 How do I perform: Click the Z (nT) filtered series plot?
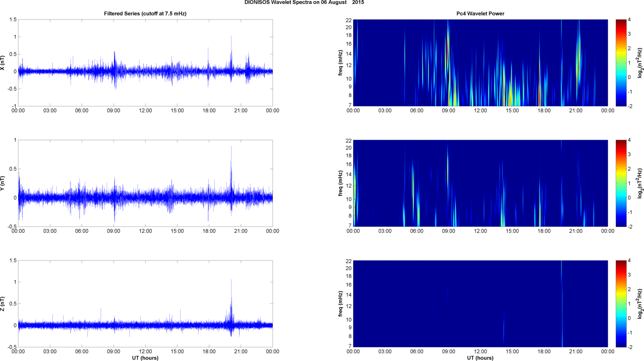(145, 304)
